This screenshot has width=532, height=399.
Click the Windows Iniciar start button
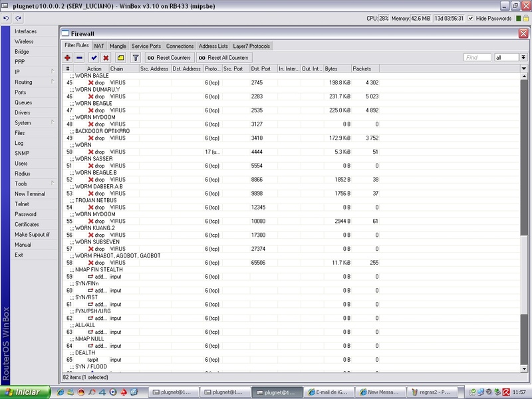pos(25,392)
